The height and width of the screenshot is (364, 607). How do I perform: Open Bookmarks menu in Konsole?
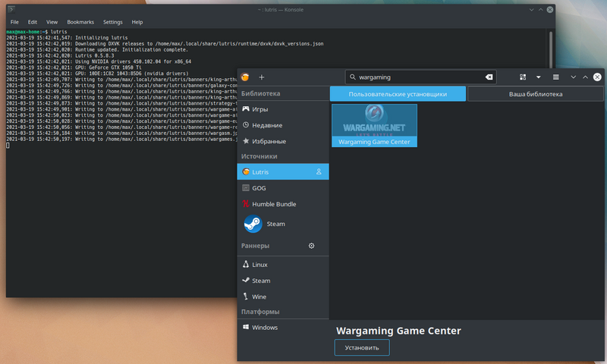pos(80,22)
